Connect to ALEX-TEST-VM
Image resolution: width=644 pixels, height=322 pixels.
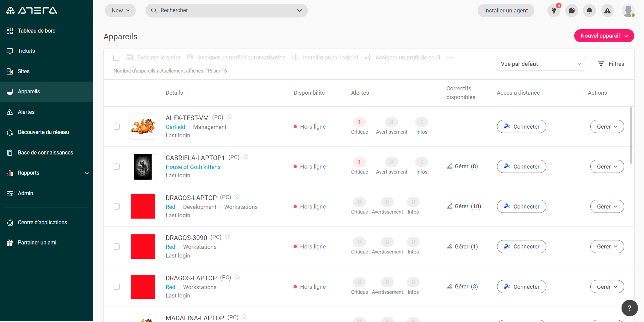tap(522, 127)
